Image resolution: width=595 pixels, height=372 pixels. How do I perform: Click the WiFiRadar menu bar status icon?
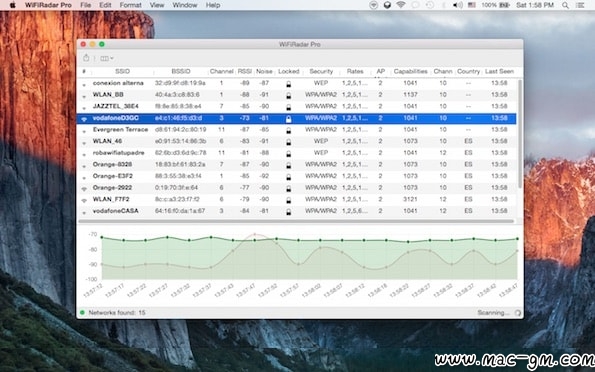pos(374,5)
